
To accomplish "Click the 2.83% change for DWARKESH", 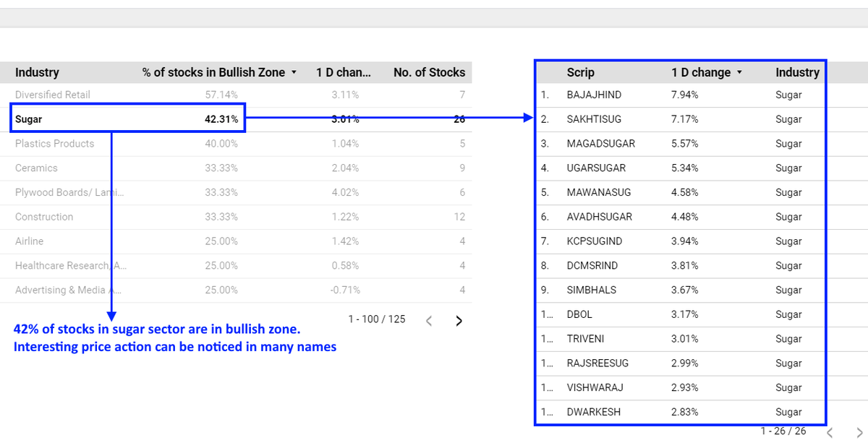I will point(685,413).
